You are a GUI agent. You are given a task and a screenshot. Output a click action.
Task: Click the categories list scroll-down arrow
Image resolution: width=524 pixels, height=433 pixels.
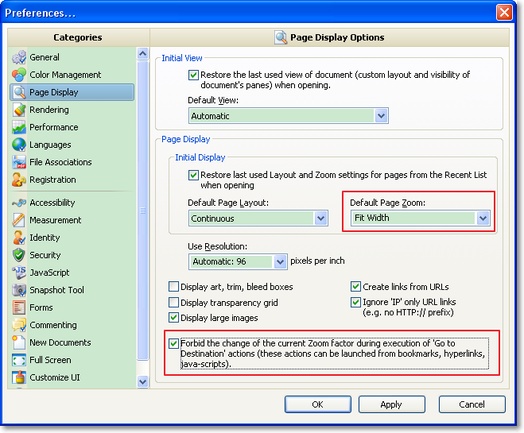[143, 382]
